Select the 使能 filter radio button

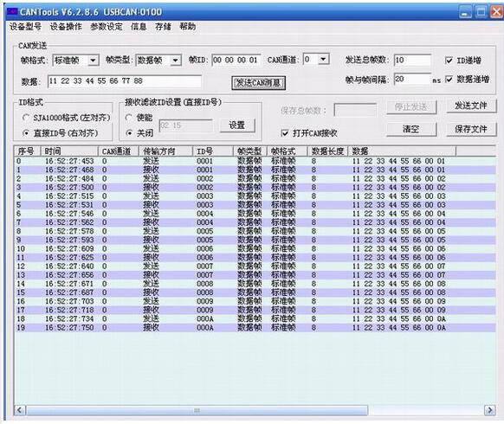point(129,118)
